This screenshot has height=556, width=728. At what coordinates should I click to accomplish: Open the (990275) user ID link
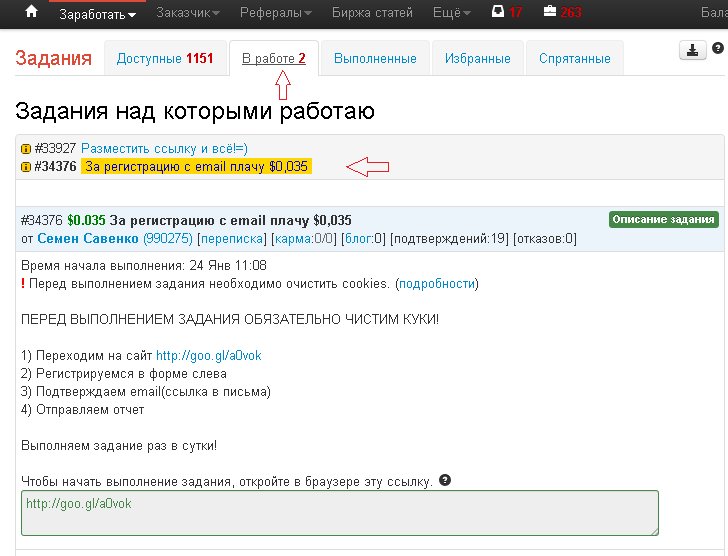(168, 239)
